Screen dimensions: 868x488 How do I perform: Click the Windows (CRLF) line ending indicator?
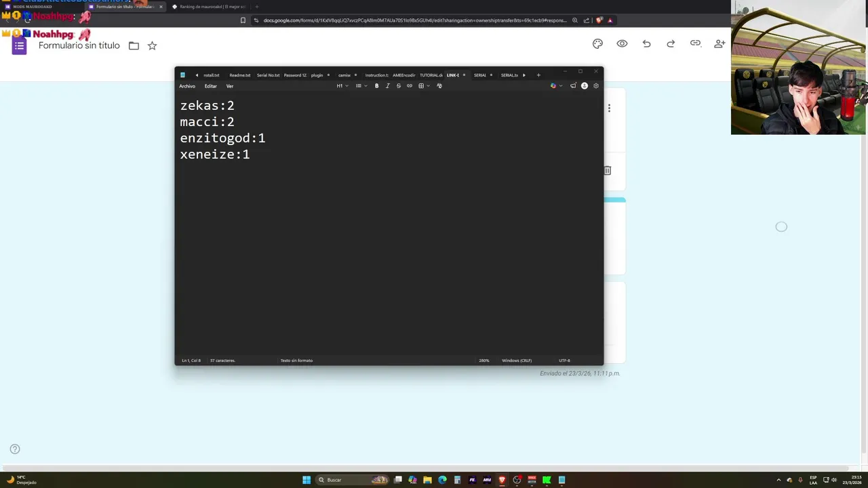517,361
